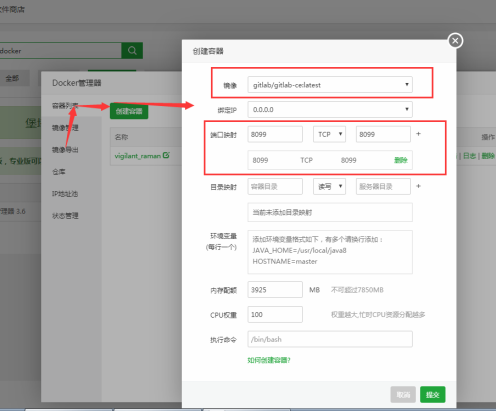Click the search magnifier icon
The width and height of the screenshot is (496, 411).
pos(132,51)
